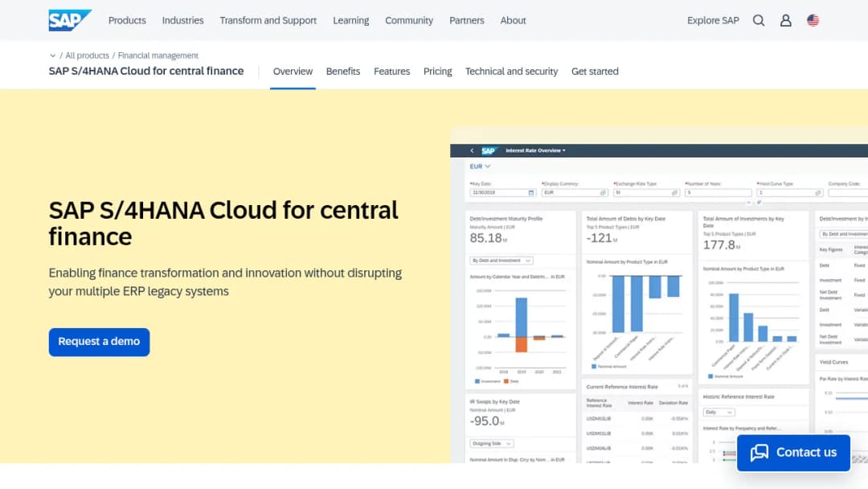Image resolution: width=868 pixels, height=489 pixels.
Task: Click the Display Currency field in preview
Action: [575, 193]
